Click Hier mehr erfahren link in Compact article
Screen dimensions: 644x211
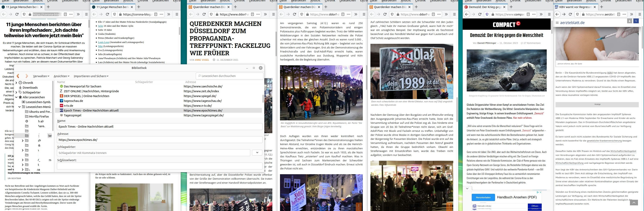pos(522,118)
